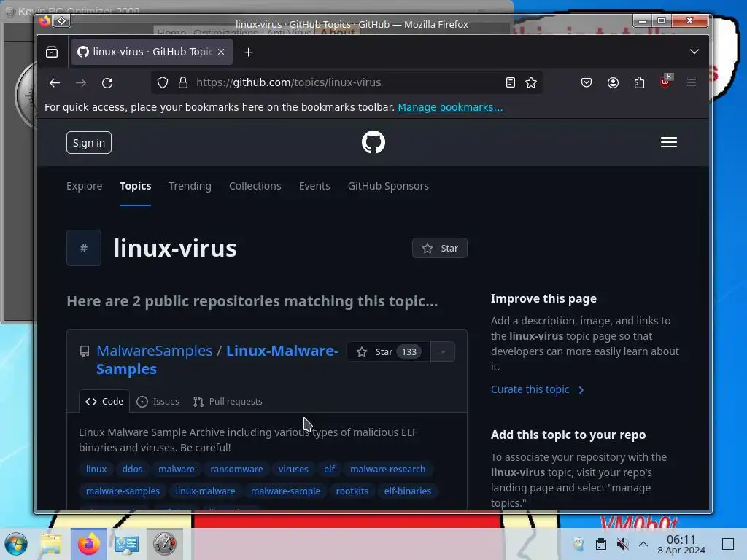Screen dimensions: 747x560
Task: Click the Manage bookmarks link
Action: (x=450, y=107)
